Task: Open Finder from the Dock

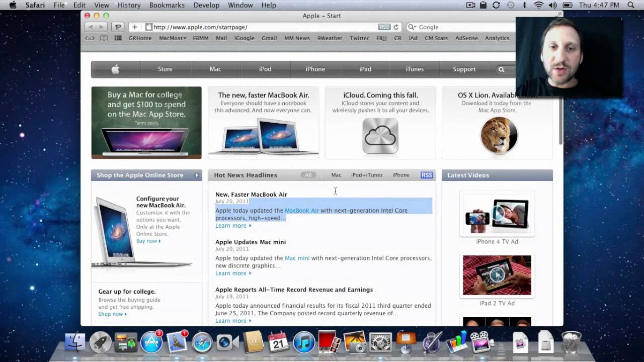Action: pyautogui.click(x=75, y=342)
